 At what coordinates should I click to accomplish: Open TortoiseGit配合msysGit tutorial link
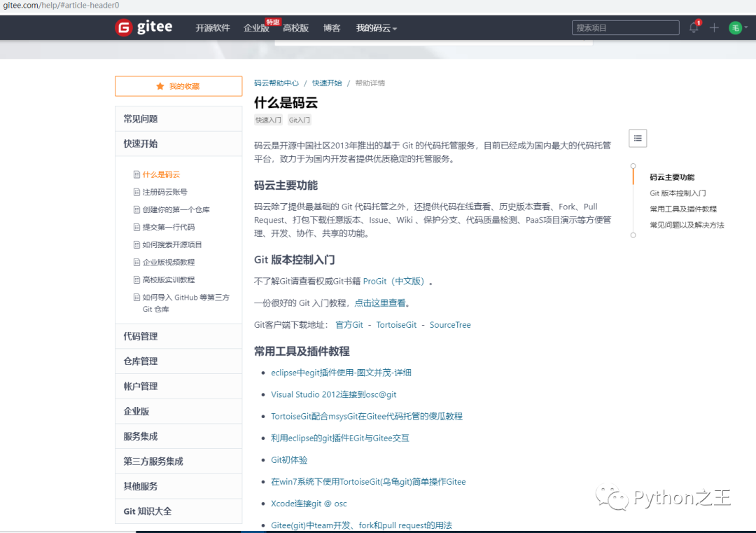tap(366, 416)
